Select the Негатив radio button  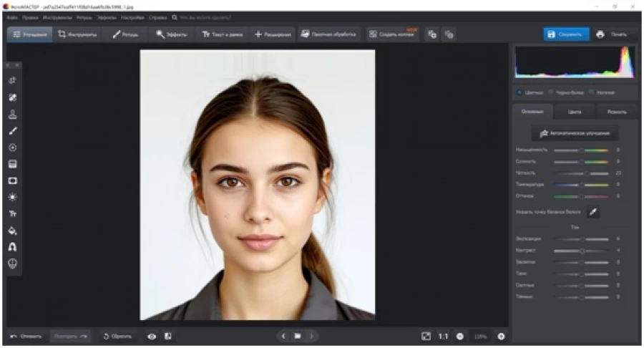click(x=591, y=92)
